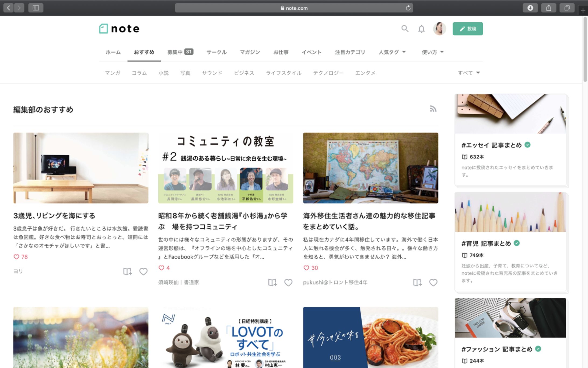The width and height of the screenshot is (588, 368).
Task: Open author pukushi@トロント移住4年 profile
Action: 335,282
